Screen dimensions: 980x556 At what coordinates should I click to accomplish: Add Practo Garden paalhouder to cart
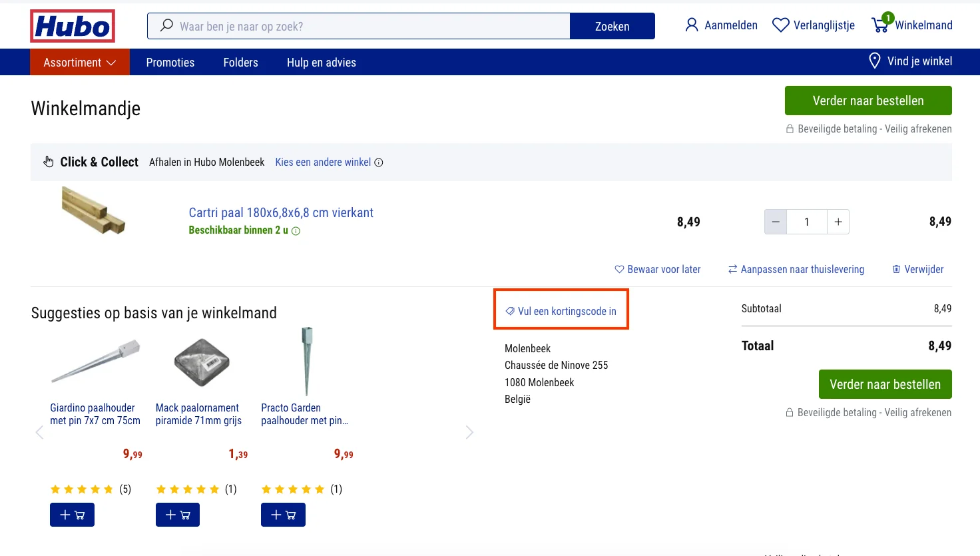coord(283,515)
